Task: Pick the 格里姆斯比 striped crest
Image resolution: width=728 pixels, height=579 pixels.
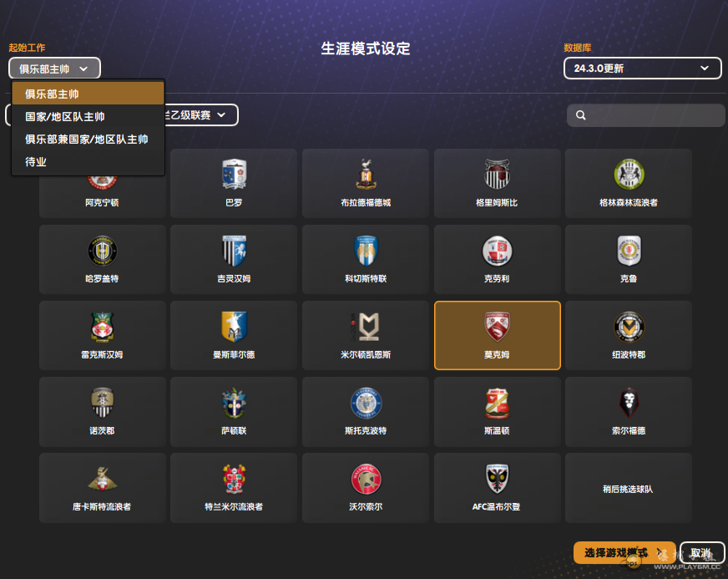Action: pos(498,175)
